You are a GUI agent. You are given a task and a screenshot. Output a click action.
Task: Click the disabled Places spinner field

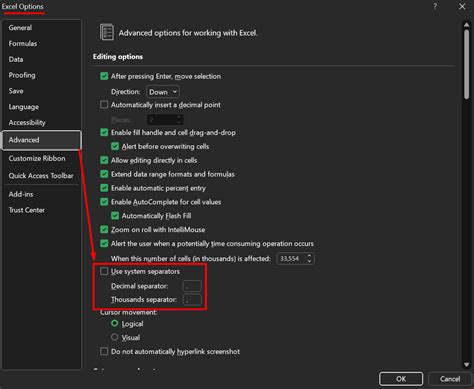tap(165, 119)
